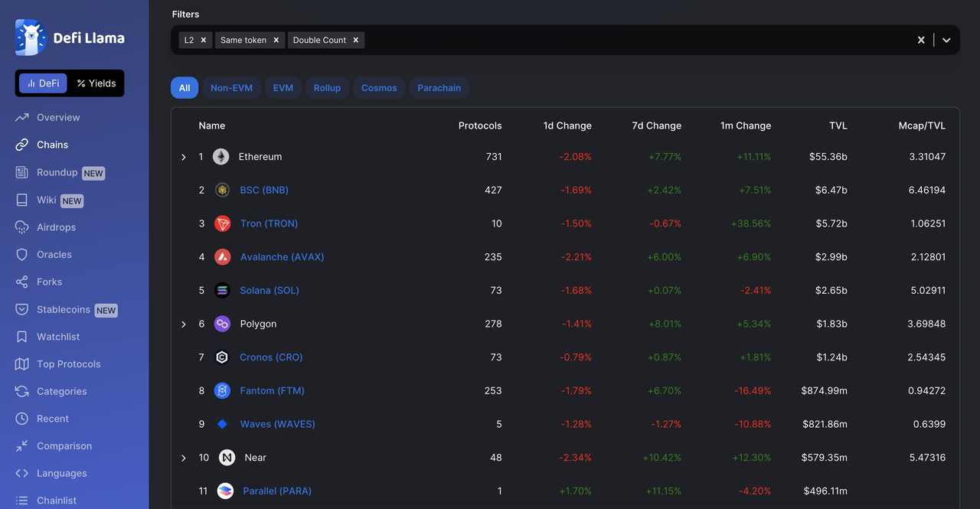Sort table by TVL column header

[838, 126]
